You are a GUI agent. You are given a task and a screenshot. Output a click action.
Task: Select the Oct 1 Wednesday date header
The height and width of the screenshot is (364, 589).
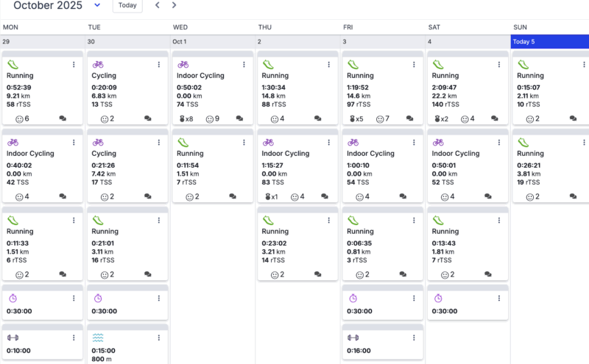pos(213,42)
